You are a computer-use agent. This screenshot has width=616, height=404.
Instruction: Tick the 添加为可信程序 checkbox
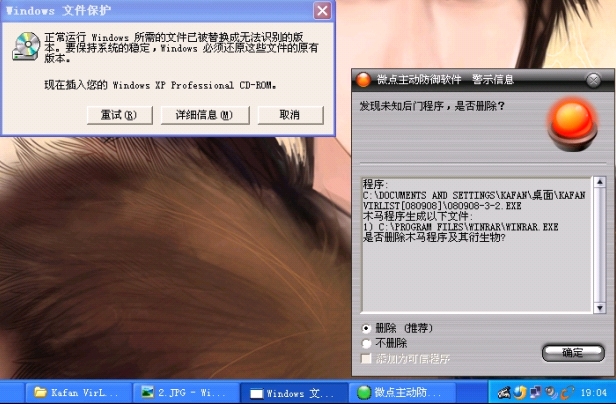coord(366,358)
